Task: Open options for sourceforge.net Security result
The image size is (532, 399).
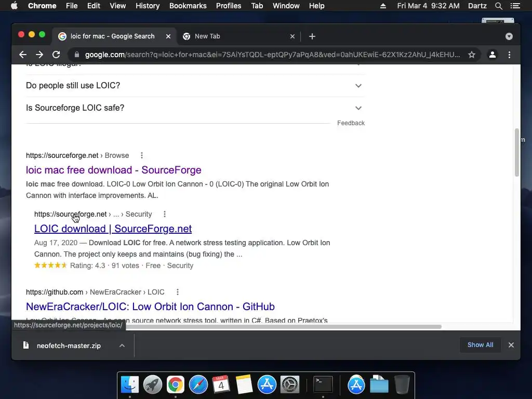Action: point(165,214)
